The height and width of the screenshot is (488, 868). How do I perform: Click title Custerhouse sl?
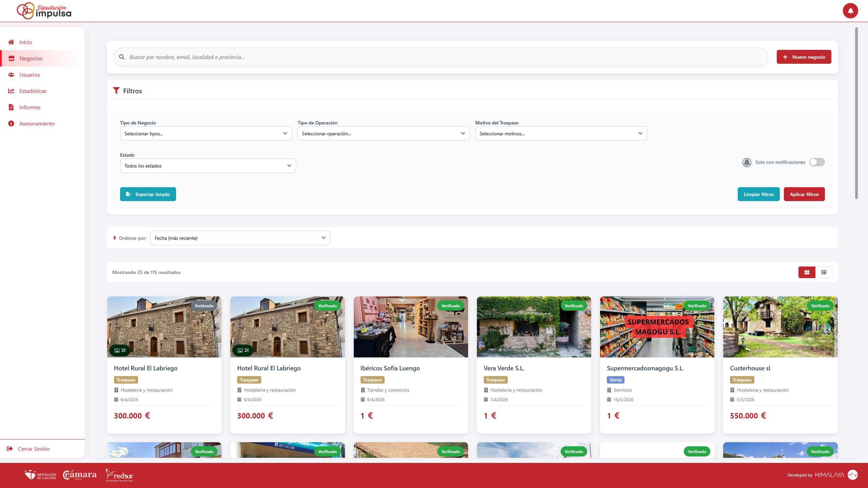pos(750,368)
